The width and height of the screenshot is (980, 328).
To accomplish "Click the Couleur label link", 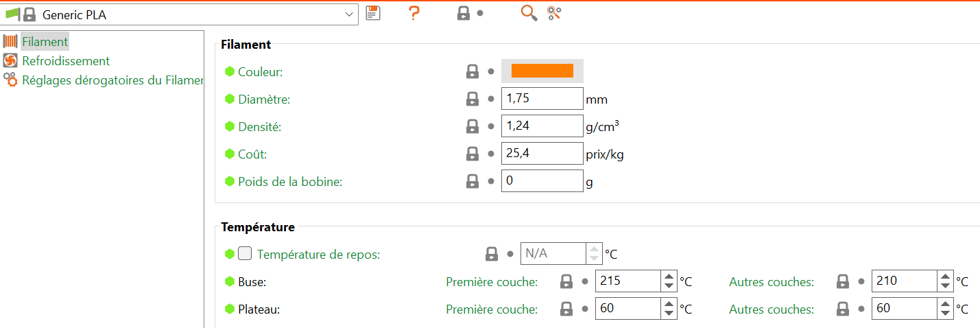I will [260, 71].
